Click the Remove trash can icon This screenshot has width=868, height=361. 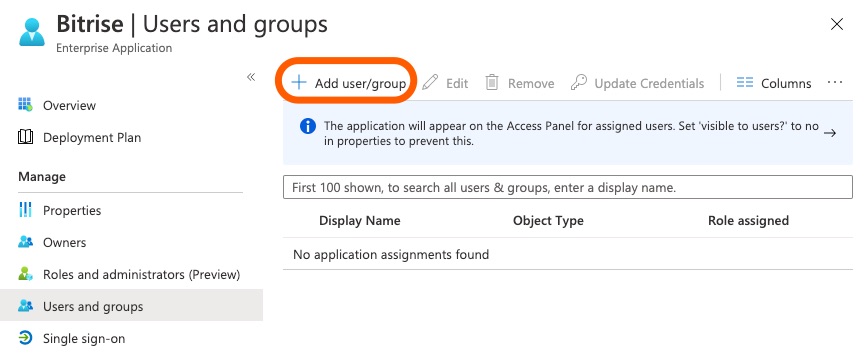[492, 83]
